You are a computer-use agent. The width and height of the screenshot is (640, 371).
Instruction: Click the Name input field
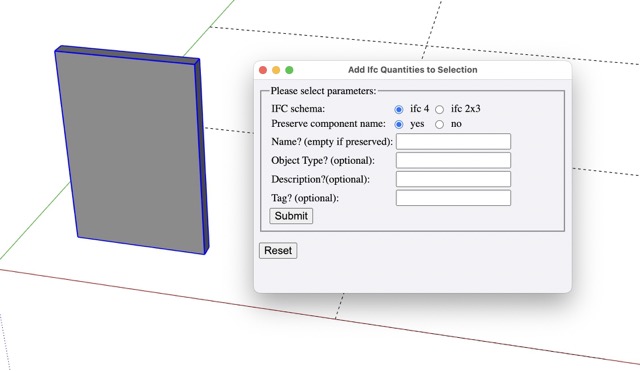tap(453, 142)
